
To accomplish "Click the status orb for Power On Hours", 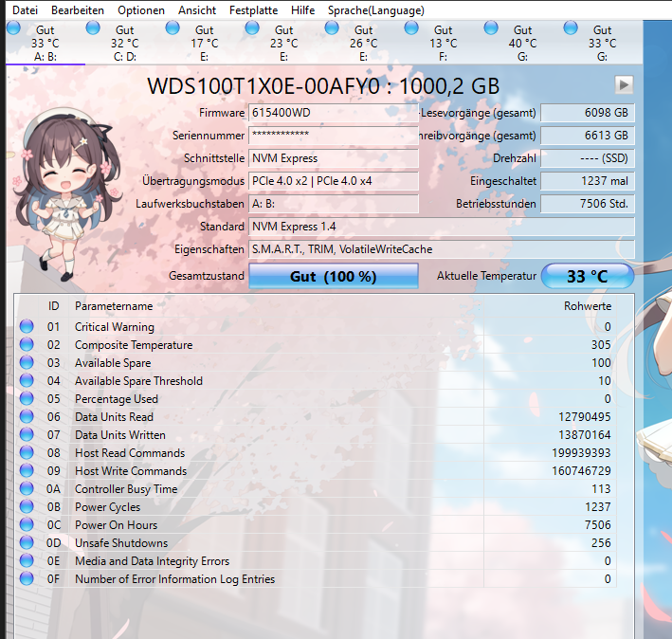I will coord(27,524).
